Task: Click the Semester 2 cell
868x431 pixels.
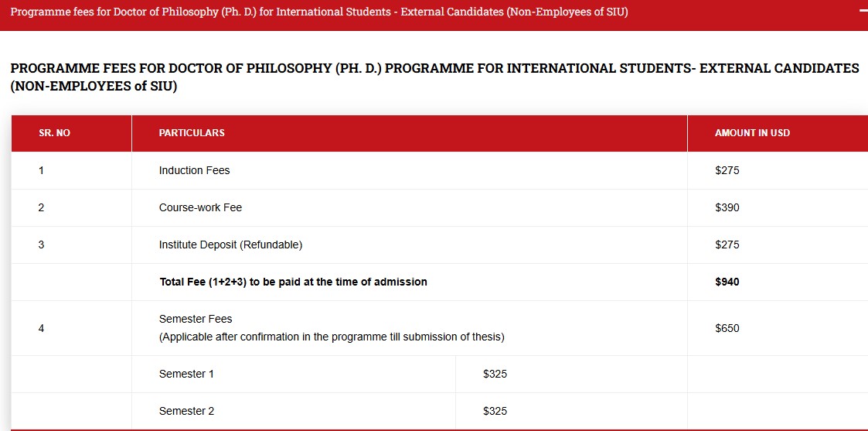Action: point(186,411)
